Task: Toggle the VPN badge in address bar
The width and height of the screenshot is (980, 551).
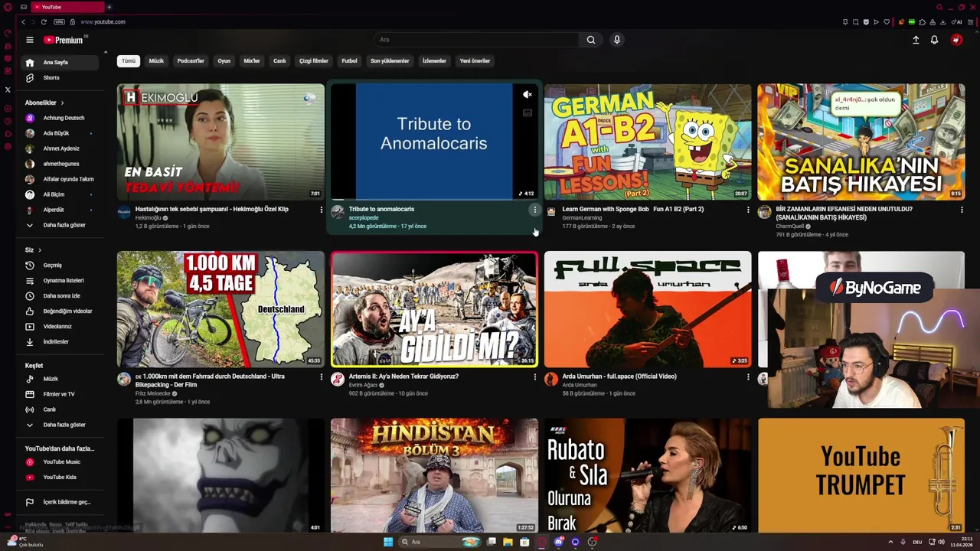Action: [59, 21]
